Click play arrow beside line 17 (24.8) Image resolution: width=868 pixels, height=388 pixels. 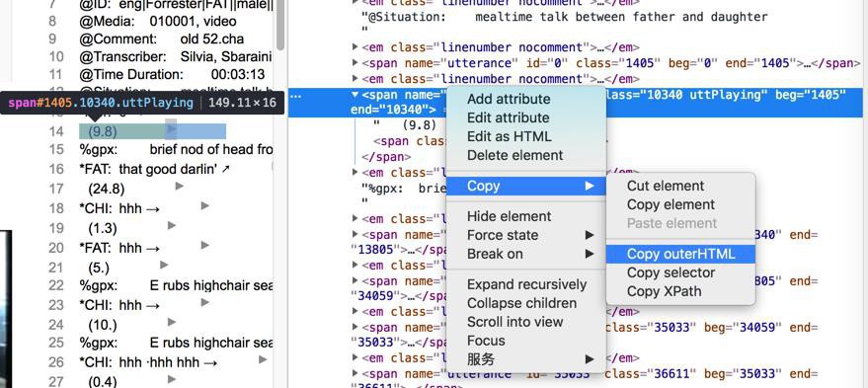[179, 187]
